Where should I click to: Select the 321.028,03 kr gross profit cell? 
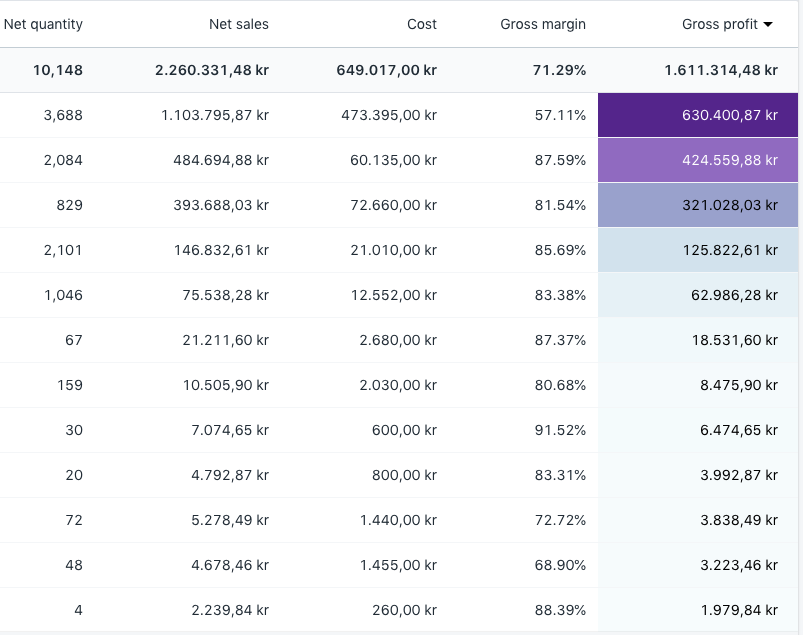pos(729,205)
